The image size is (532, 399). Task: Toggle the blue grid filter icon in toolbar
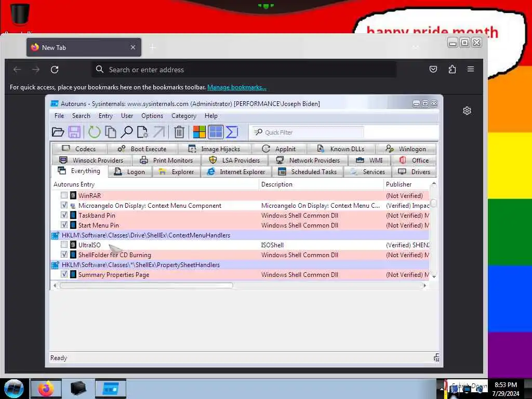(216, 132)
